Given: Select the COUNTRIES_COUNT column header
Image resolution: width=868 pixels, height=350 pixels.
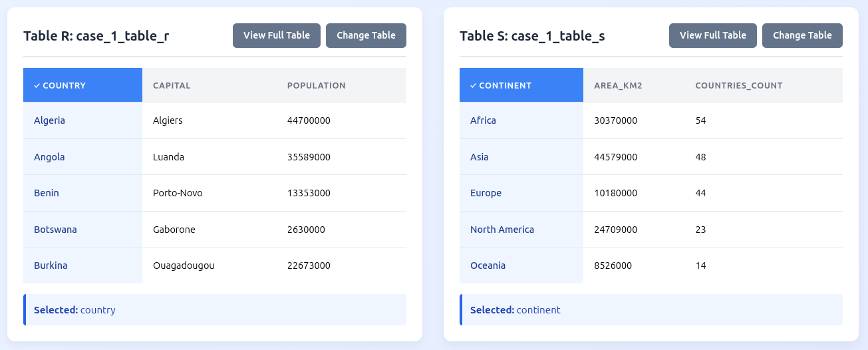Looking at the screenshot, I should [738, 85].
